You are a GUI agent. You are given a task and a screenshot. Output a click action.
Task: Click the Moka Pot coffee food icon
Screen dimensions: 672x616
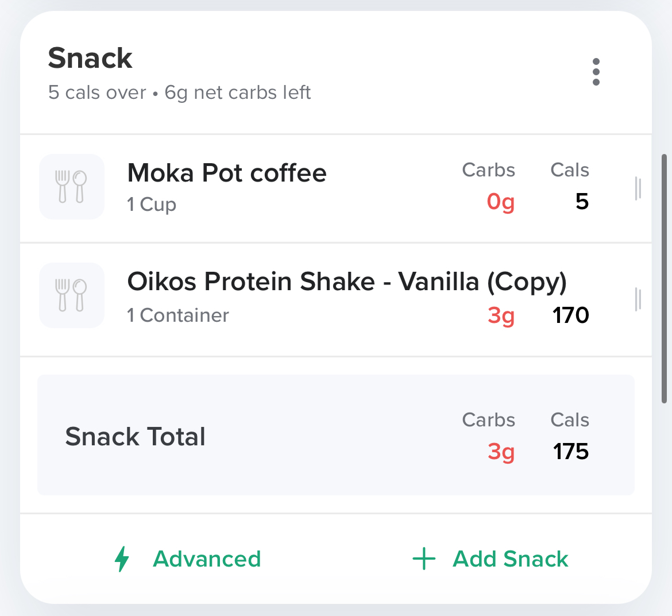pos(72,187)
